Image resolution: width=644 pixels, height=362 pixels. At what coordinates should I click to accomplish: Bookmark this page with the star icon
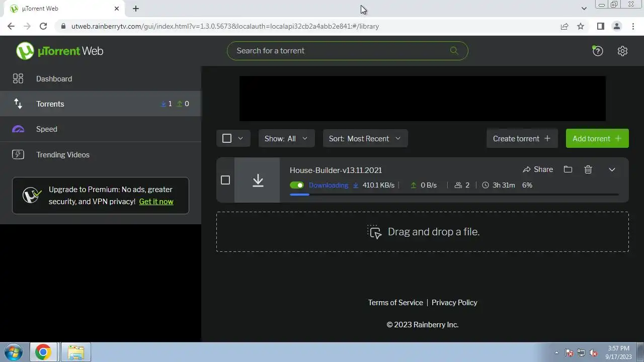tap(581, 26)
